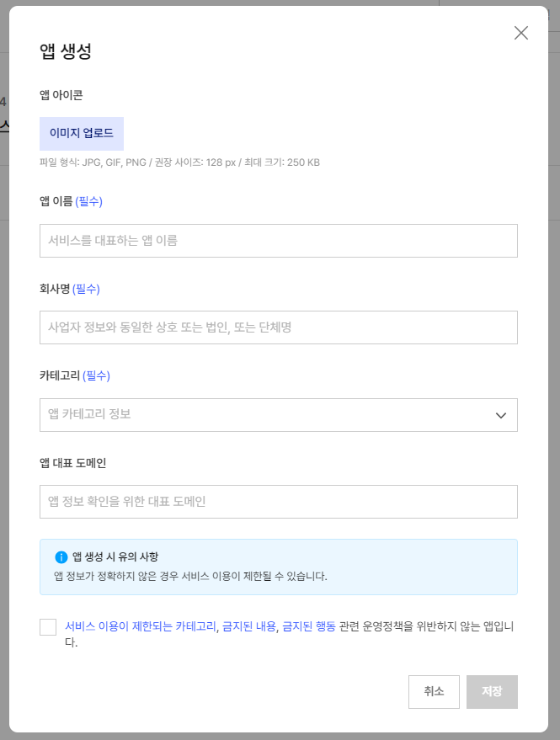The height and width of the screenshot is (740, 560).
Task: Click the 회사명 (필수) field label
Action: click(69, 289)
